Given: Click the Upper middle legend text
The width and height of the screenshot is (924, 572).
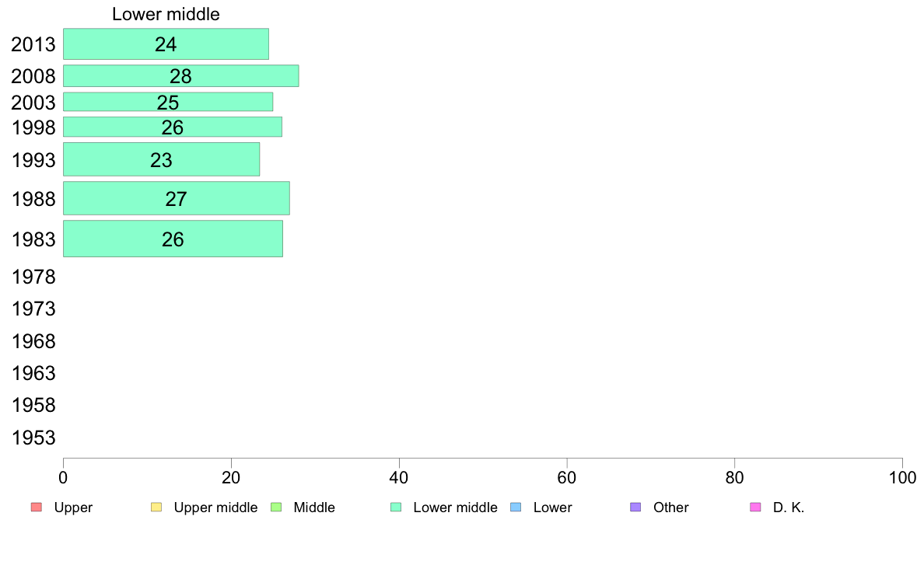Looking at the screenshot, I should pos(215,507).
